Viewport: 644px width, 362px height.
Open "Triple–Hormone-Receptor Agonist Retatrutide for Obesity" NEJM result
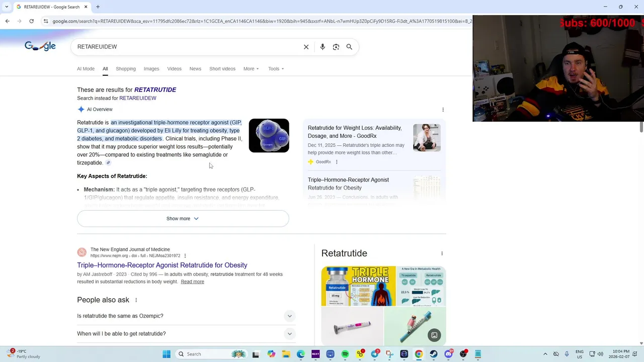tap(162, 265)
